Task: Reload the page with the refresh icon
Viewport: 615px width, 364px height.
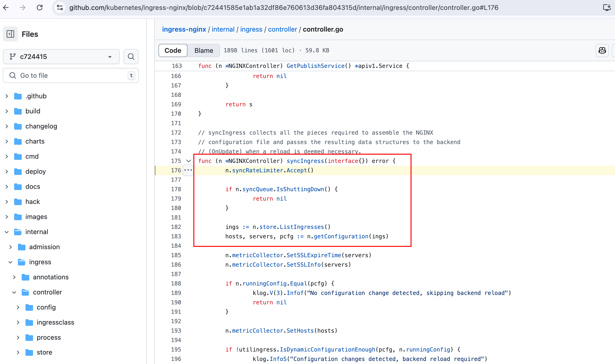Action: coord(40,8)
